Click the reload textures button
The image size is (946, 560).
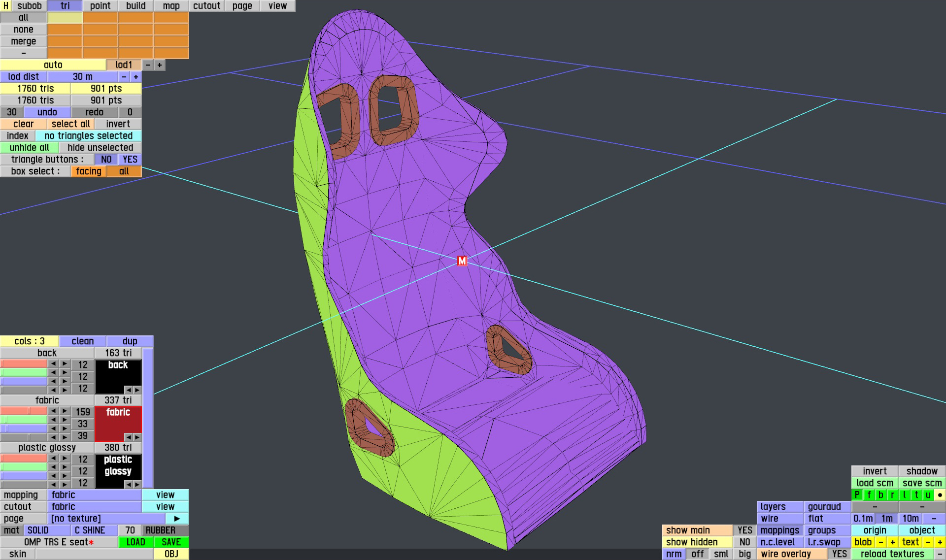(x=892, y=554)
